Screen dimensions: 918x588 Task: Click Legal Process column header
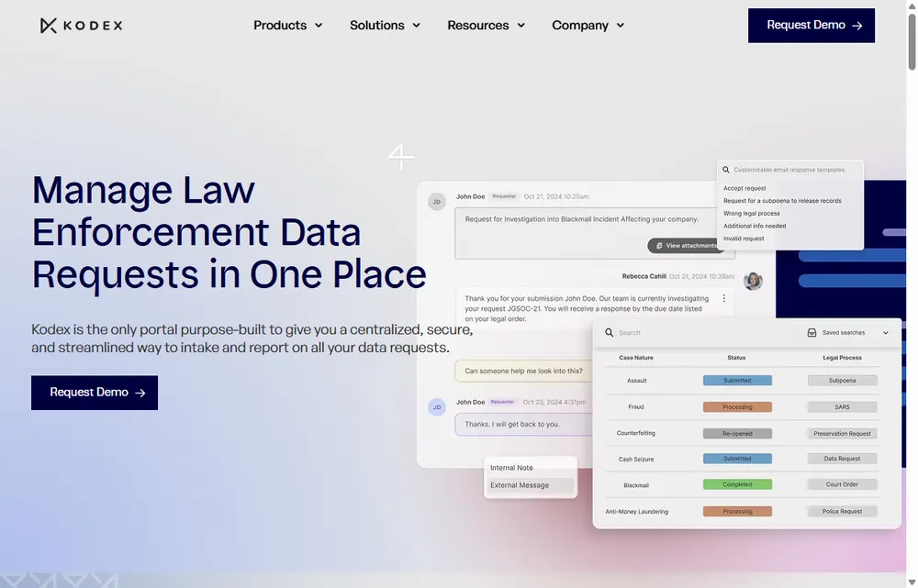click(842, 358)
